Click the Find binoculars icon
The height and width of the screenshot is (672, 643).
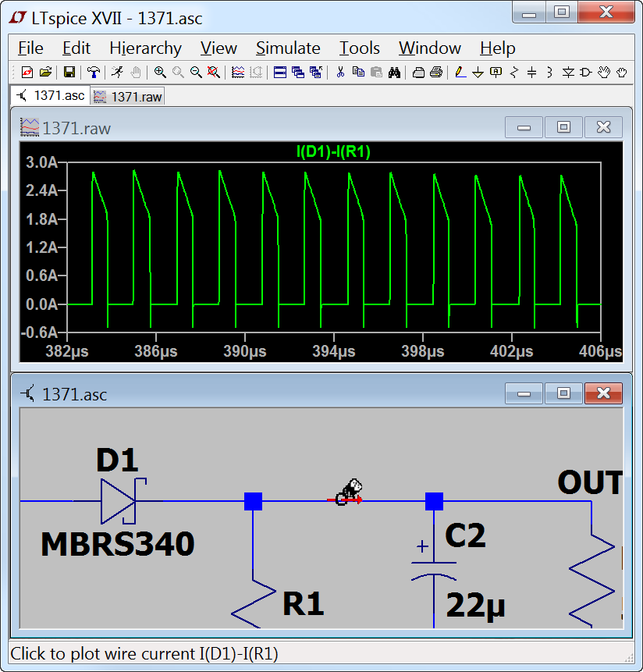[x=395, y=73]
